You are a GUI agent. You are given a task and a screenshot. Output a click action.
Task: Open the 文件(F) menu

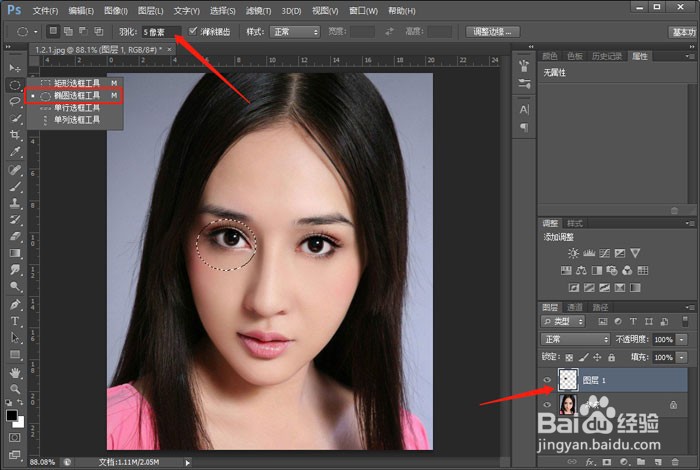(46, 10)
